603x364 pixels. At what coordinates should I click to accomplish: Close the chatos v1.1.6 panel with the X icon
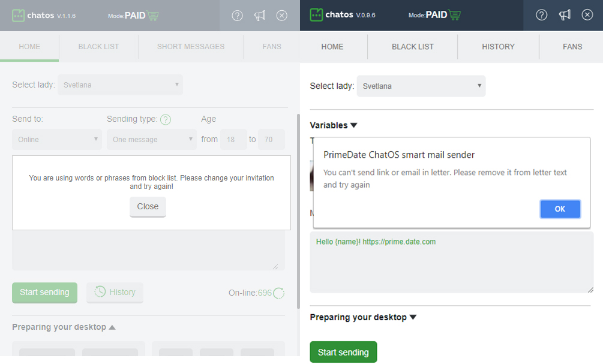[x=282, y=16]
